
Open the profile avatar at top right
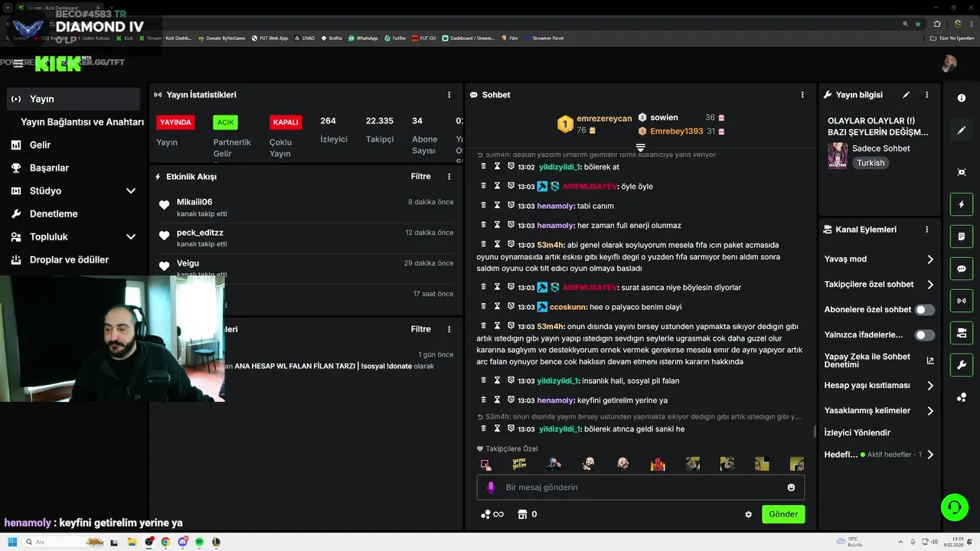tap(949, 64)
